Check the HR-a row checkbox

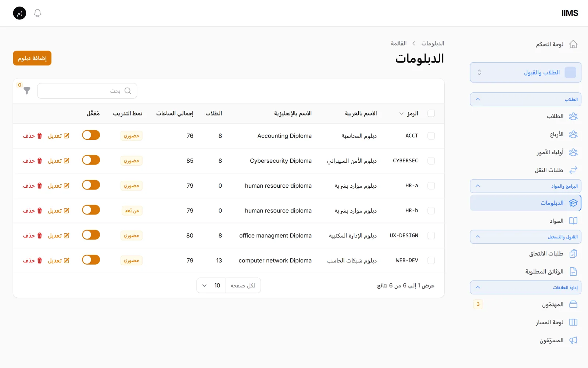point(431,186)
